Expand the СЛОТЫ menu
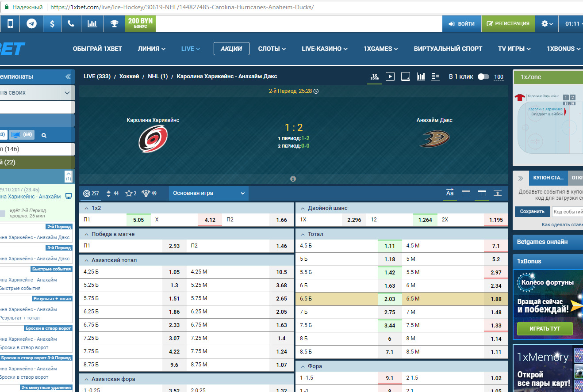Image resolution: width=583 pixels, height=392 pixels. click(x=272, y=49)
